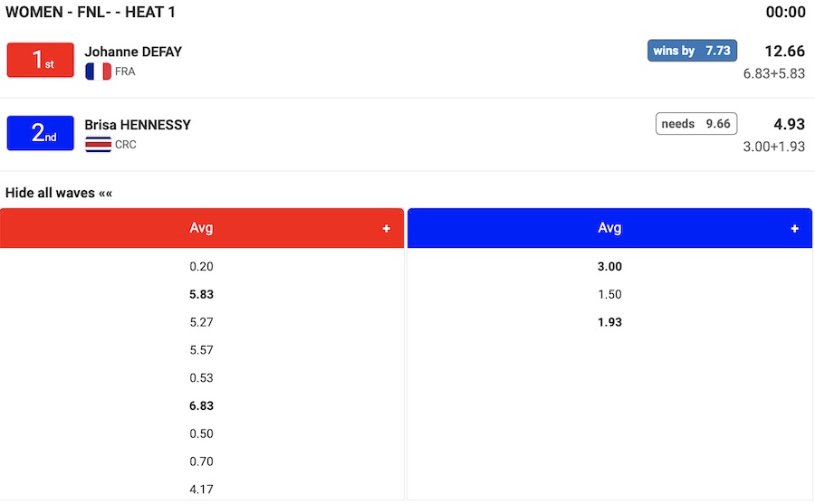Click the 'wins by 7.73' badge
Image resolution: width=815 pixels, height=504 pixels.
pos(692,51)
